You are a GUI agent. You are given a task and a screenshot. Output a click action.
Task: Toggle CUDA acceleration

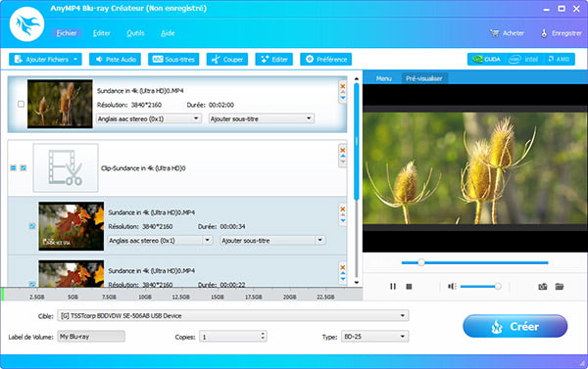pyautogui.click(x=487, y=59)
